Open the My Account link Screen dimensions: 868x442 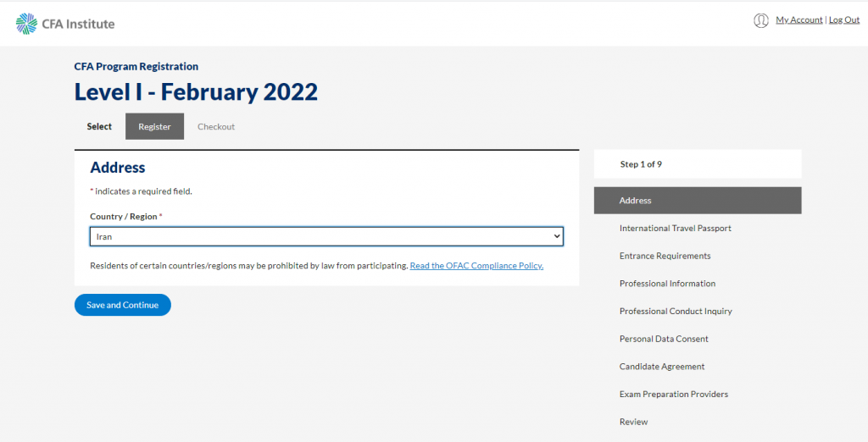coord(798,20)
